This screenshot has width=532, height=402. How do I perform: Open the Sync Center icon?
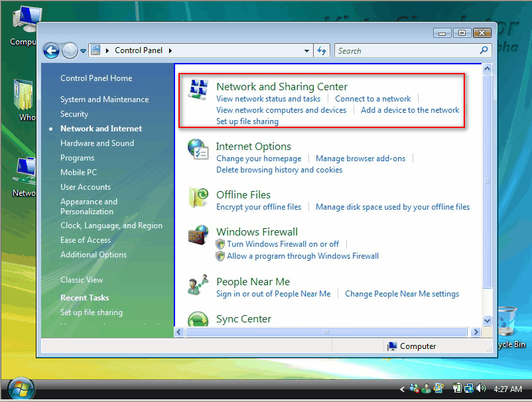click(198, 320)
